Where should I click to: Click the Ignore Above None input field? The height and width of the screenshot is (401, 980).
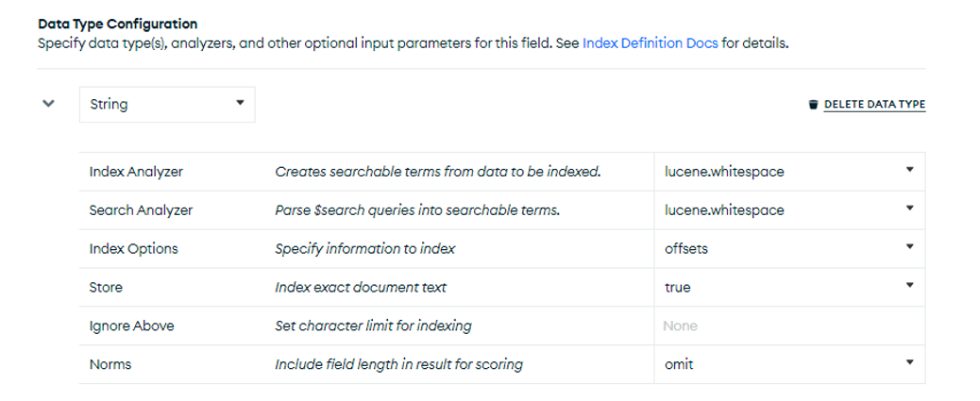tap(789, 326)
